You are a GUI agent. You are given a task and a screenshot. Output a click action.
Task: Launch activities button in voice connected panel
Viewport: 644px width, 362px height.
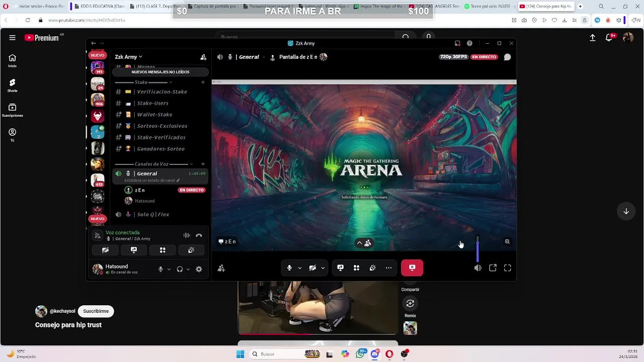click(x=163, y=250)
